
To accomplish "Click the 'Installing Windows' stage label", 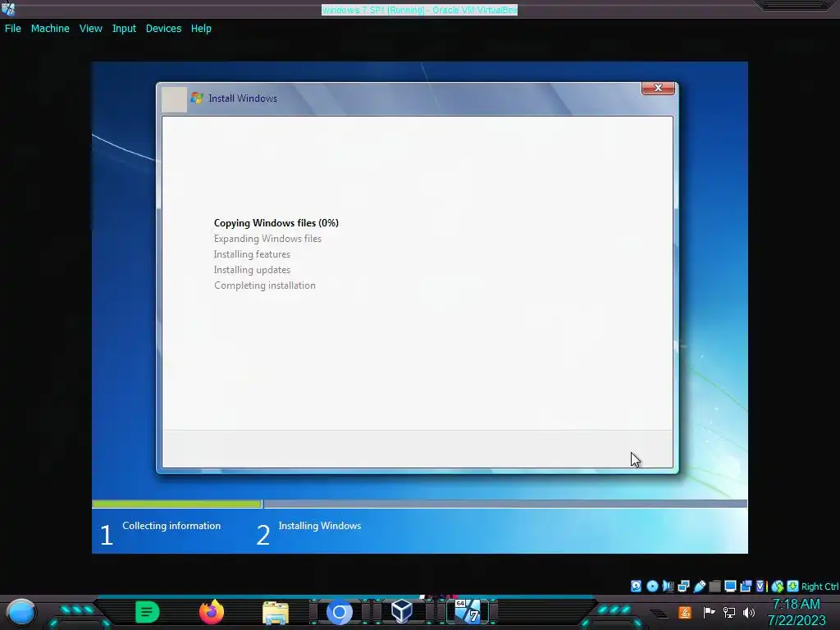I will tap(319, 526).
